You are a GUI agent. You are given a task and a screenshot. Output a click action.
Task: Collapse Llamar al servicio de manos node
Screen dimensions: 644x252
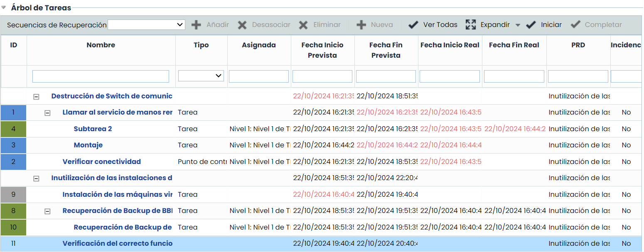(x=47, y=113)
